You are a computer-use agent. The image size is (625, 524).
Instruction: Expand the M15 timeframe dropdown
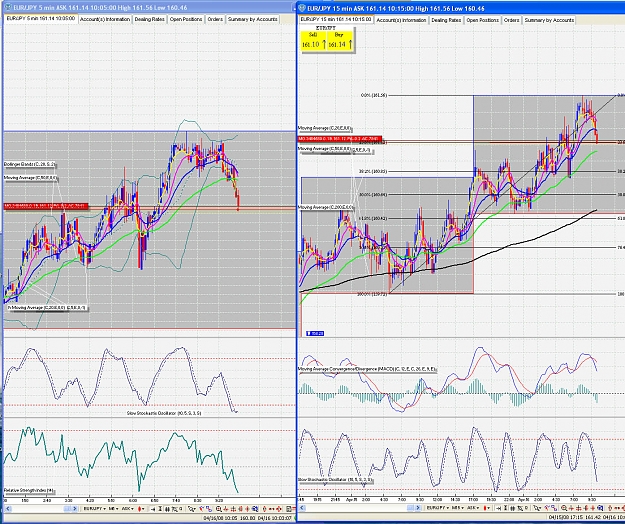click(458, 508)
